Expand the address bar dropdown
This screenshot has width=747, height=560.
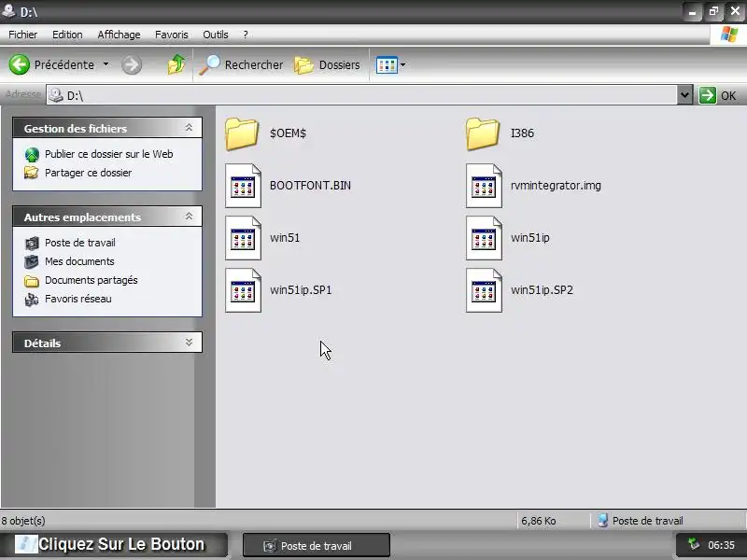point(684,95)
